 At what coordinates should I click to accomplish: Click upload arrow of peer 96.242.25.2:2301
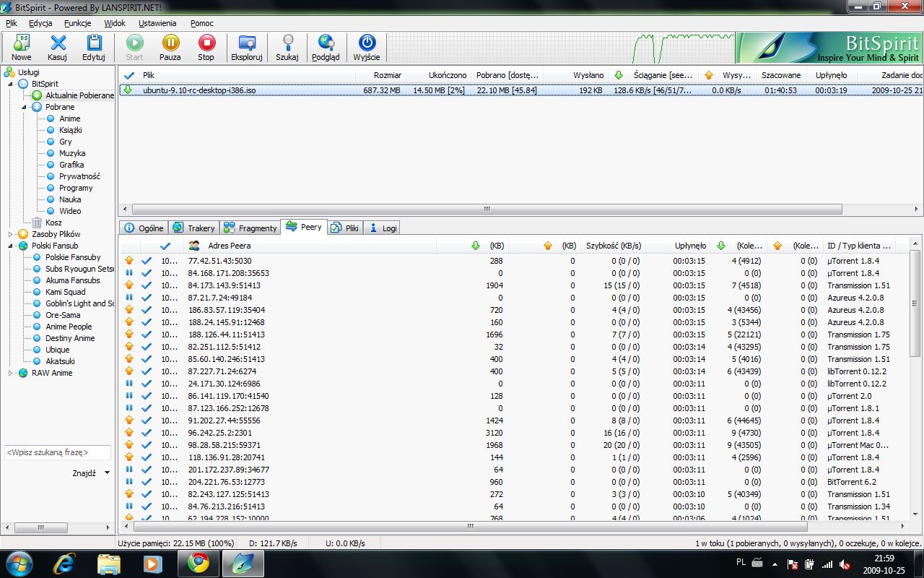click(129, 433)
